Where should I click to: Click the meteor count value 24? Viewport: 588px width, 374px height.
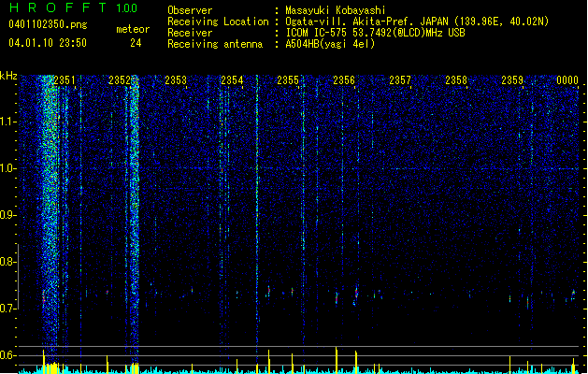point(136,43)
